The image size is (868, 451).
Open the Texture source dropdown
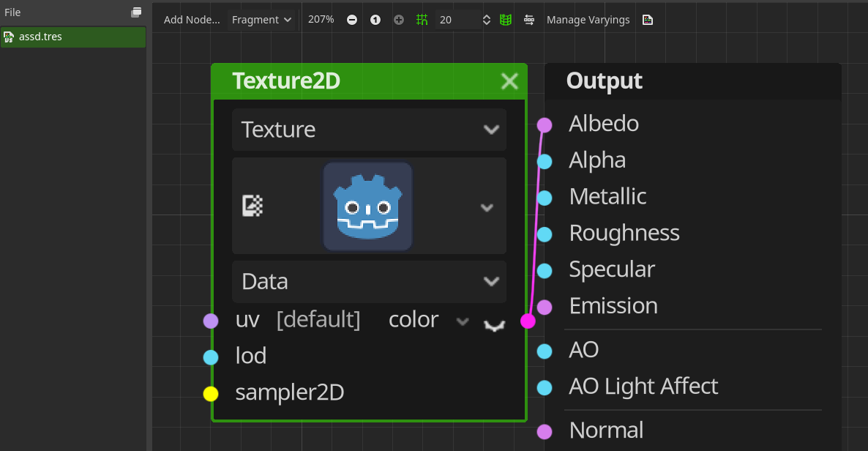369,130
